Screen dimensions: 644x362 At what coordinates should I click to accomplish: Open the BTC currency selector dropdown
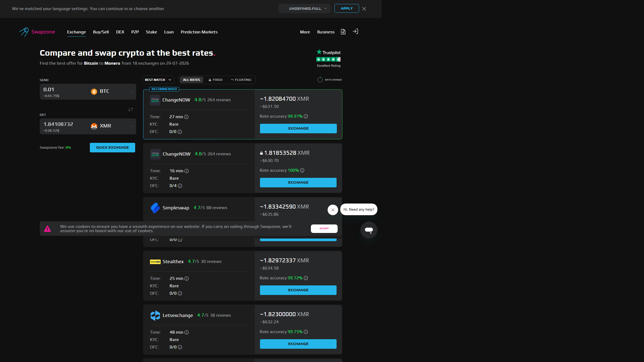pos(112,92)
